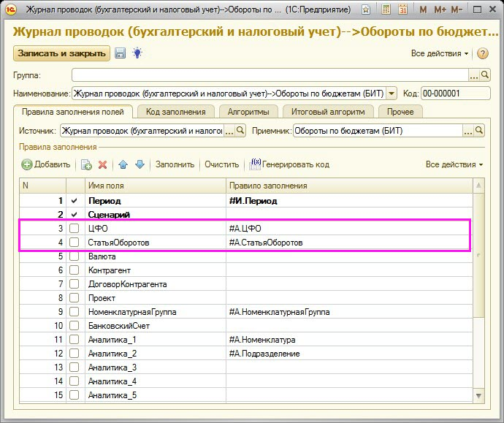Delete row with the red X icon
The width and height of the screenshot is (504, 423).
point(103,165)
